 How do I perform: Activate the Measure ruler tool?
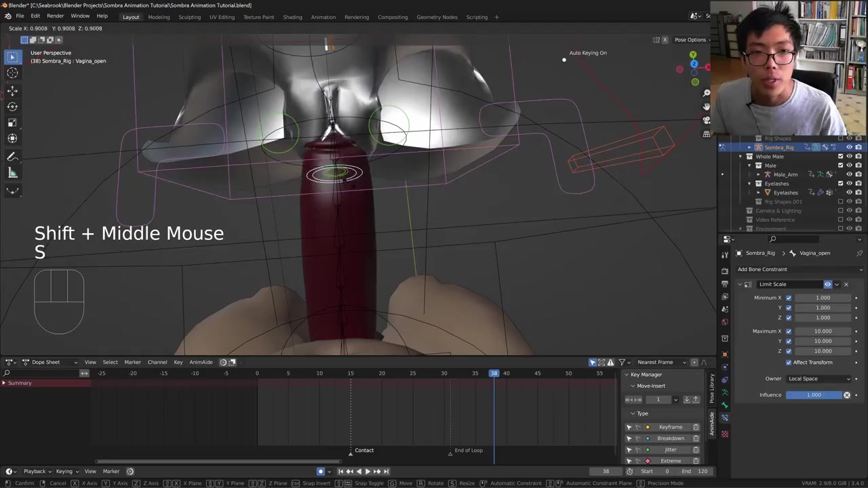[x=12, y=173]
